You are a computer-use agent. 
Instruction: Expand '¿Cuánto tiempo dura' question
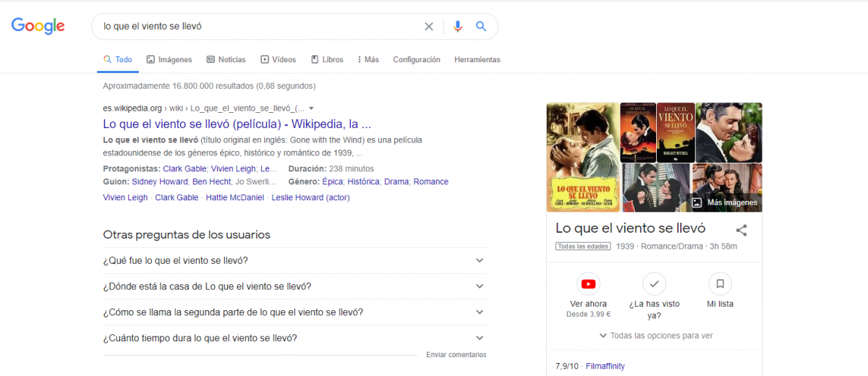[x=294, y=338]
